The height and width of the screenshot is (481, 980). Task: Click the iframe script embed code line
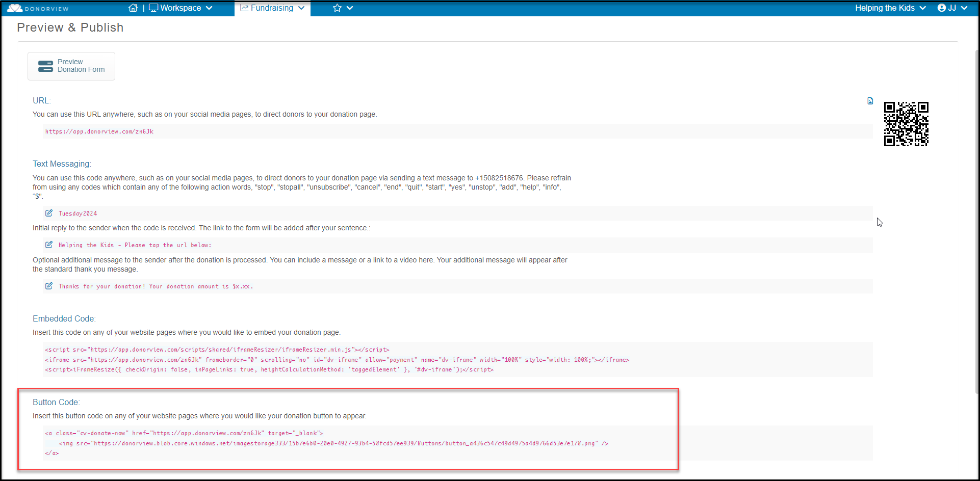[x=337, y=360]
